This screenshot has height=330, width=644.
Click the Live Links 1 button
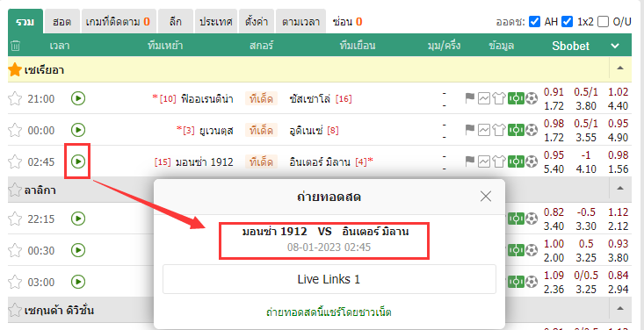click(329, 279)
